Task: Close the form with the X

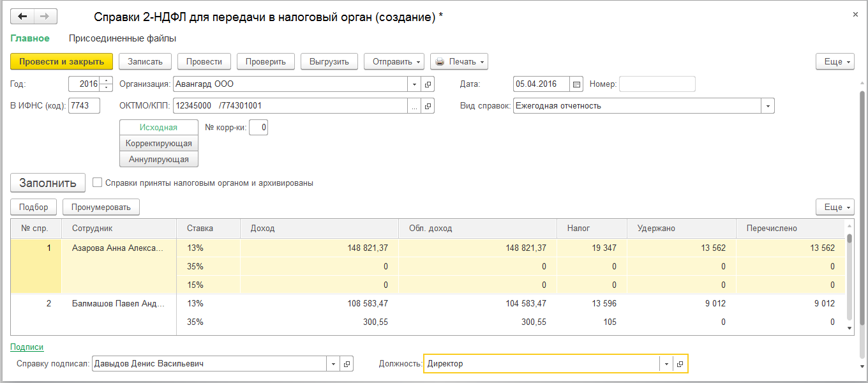Action: coord(855,14)
